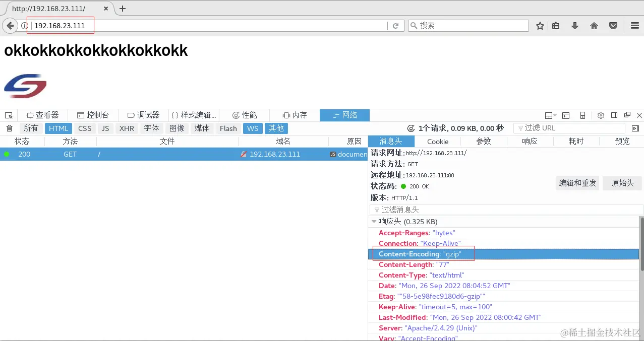Toggle the 其他 filter

pos(276,128)
